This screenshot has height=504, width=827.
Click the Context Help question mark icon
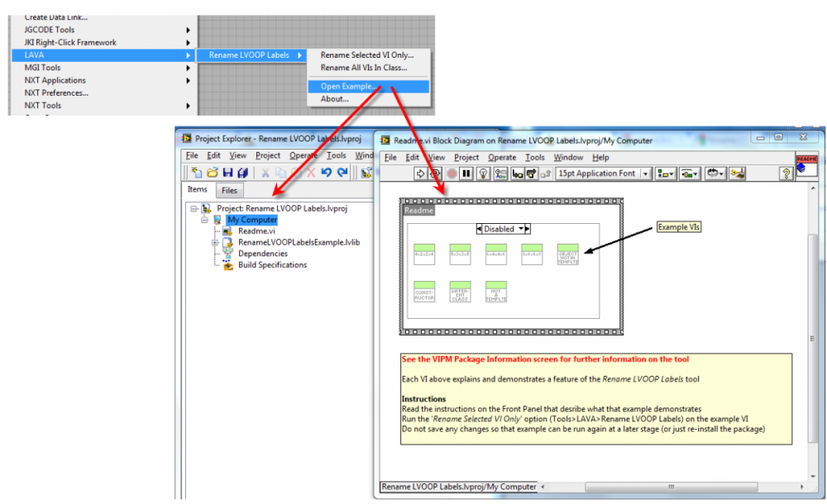786,174
